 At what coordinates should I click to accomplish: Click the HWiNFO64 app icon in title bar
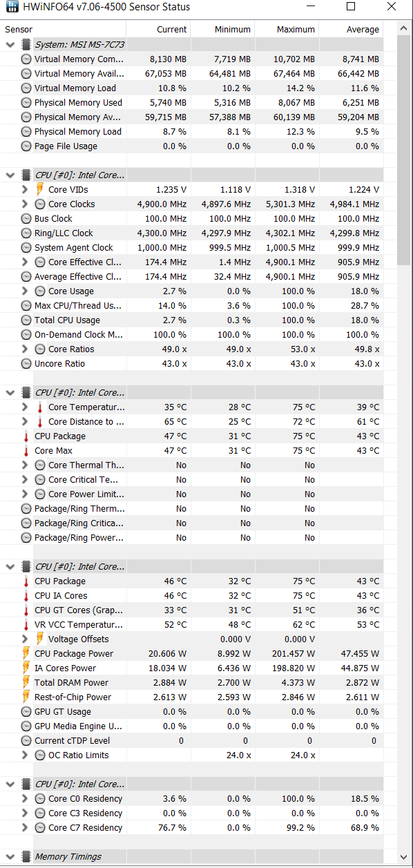click(12, 8)
